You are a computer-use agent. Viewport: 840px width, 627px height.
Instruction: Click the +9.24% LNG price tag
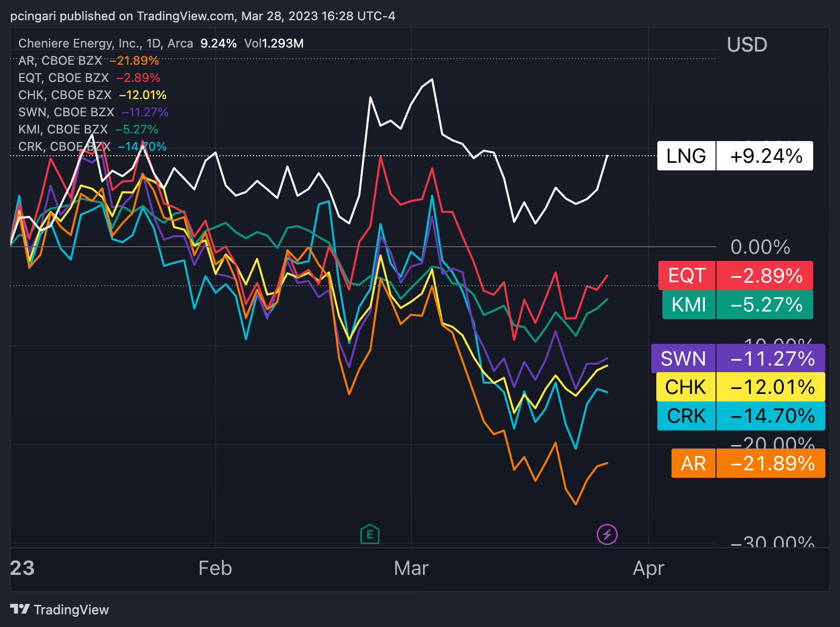coord(765,156)
